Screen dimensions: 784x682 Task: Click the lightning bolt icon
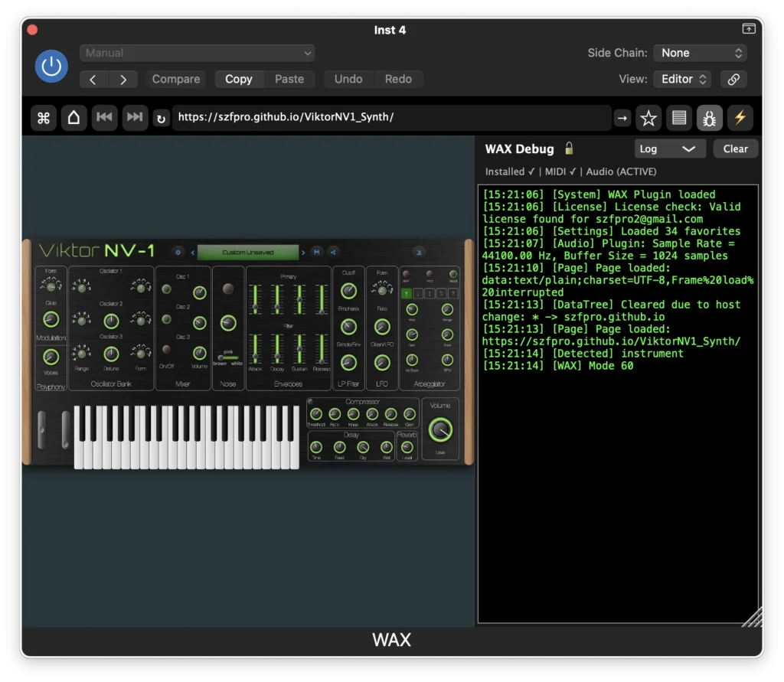tap(740, 118)
